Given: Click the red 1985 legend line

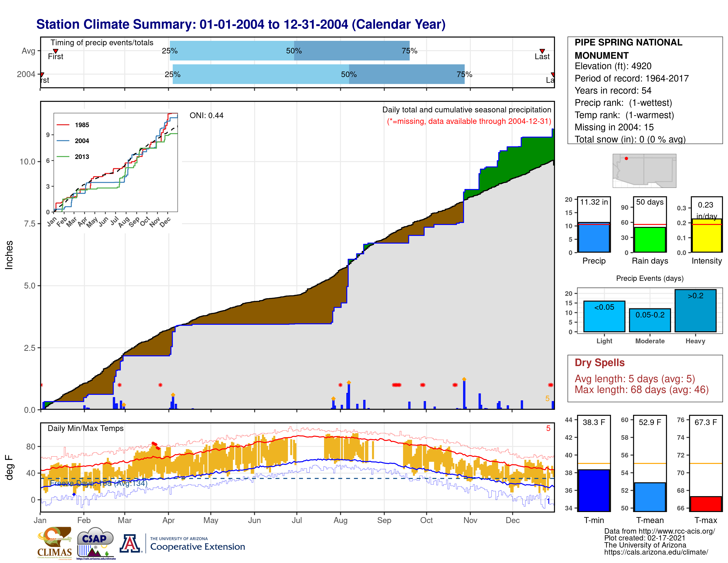Looking at the screenshot, I should pos(63,125).
